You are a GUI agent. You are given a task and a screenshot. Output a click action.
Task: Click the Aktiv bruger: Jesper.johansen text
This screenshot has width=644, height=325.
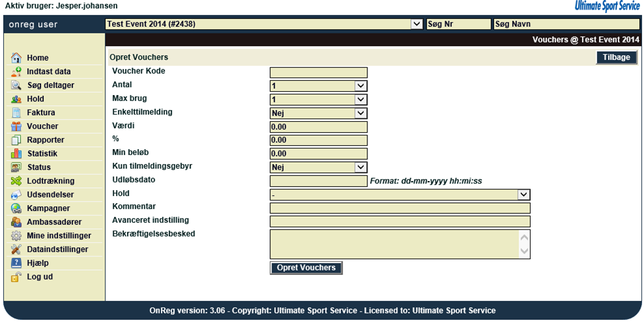coord(61,6)
